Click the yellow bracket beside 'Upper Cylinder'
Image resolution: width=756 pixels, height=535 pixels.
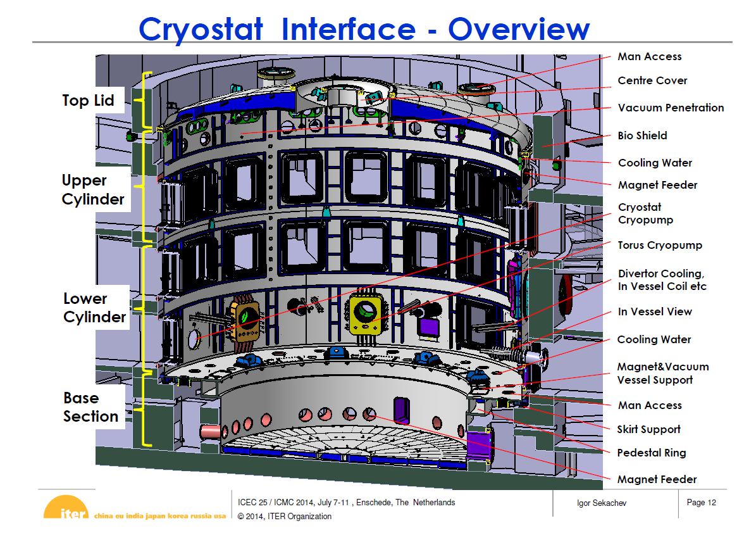pyautogui.click(x=144, y=187)
